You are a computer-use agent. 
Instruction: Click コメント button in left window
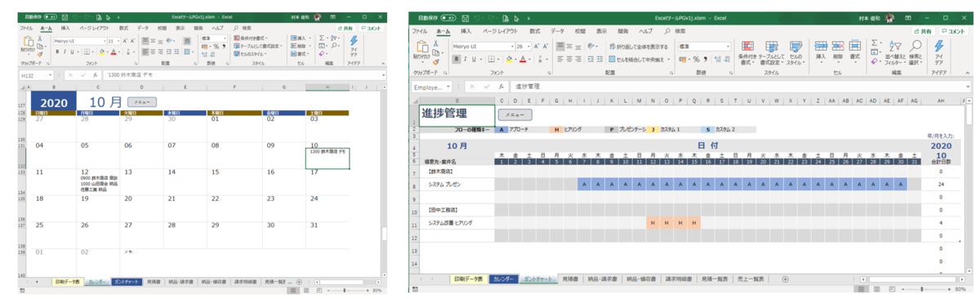(x=371, y=28)
